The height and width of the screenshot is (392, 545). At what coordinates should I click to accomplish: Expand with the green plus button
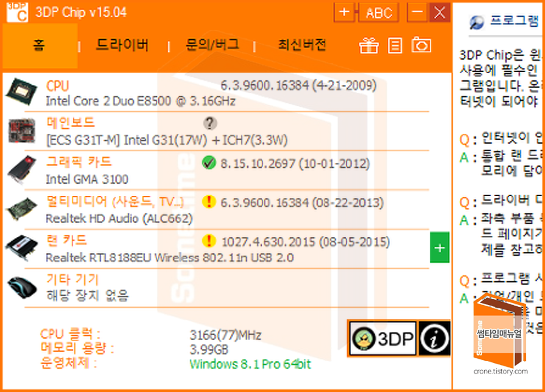(439, 247)
